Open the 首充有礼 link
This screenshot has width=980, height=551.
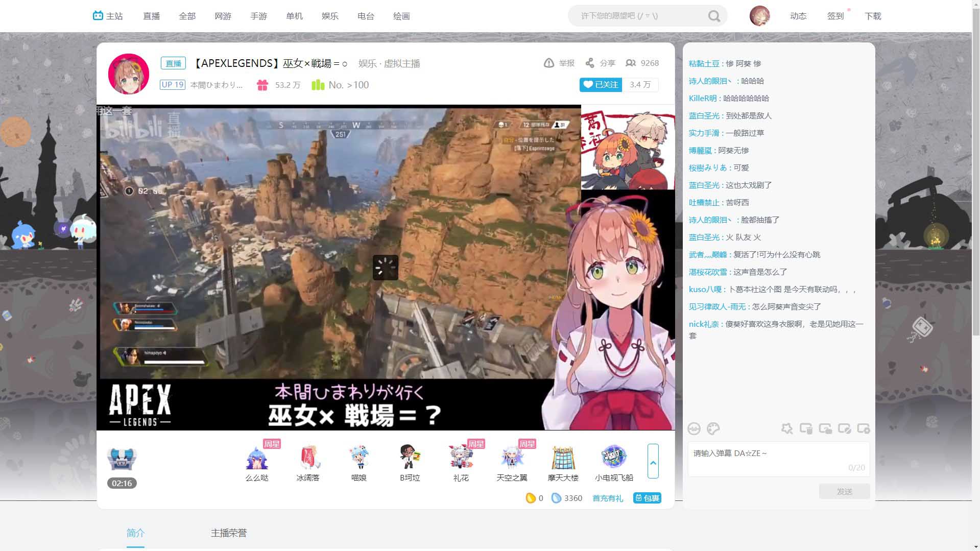pyautogui.click(x=607, y=498)
